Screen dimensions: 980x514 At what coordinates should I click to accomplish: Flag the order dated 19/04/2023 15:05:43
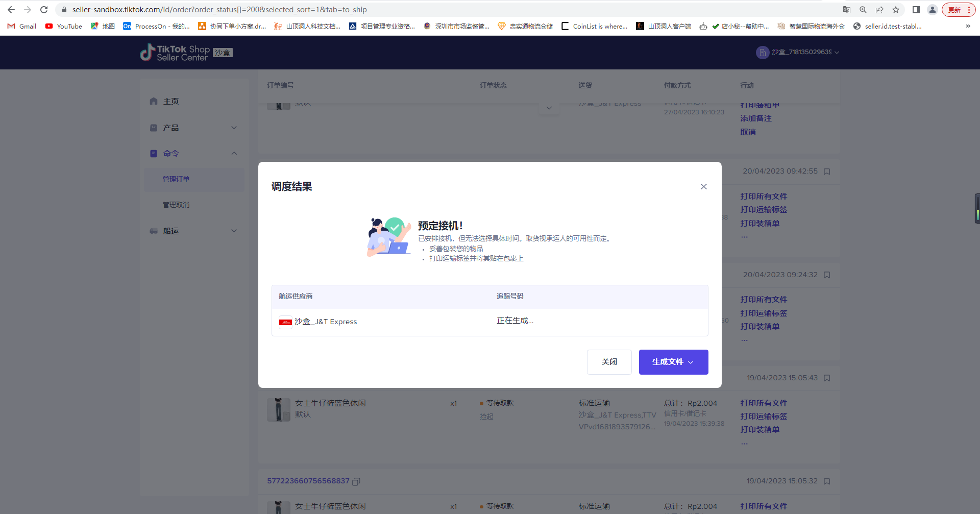click(x=827, y=378)
